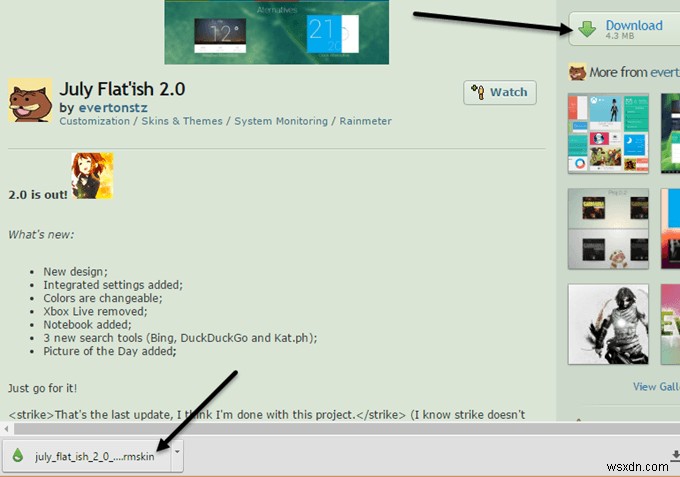Screen dimensions: 680x477
Task: Click the 'Xbox Live removed;' list item
Action: [95, 311]
